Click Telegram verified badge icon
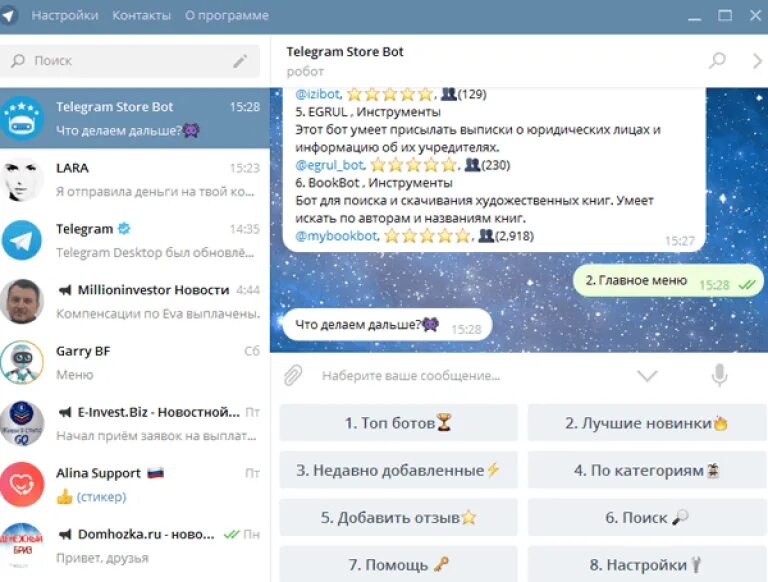The image size is (768, 582). (124, 229)
